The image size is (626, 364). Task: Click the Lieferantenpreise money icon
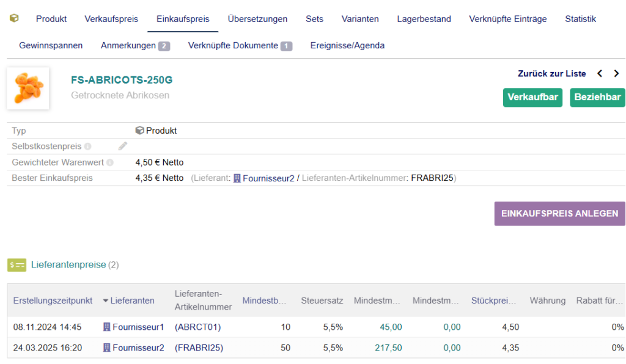[x=17, y=265]
